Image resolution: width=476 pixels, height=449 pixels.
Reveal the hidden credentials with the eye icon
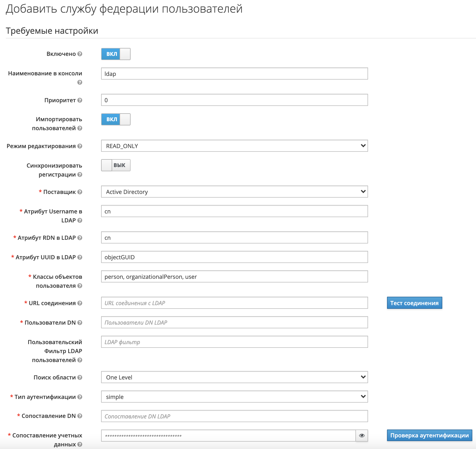362,436
